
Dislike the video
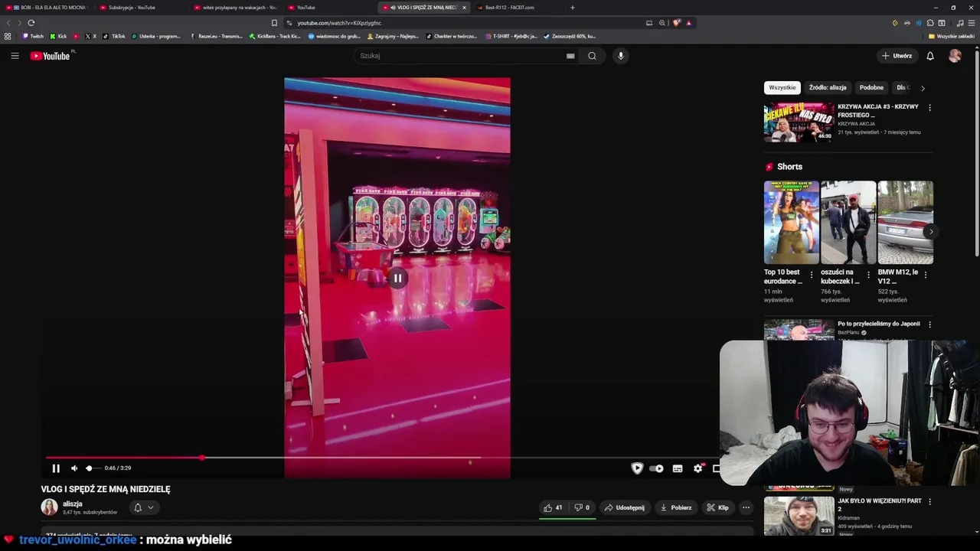(582, 507)
